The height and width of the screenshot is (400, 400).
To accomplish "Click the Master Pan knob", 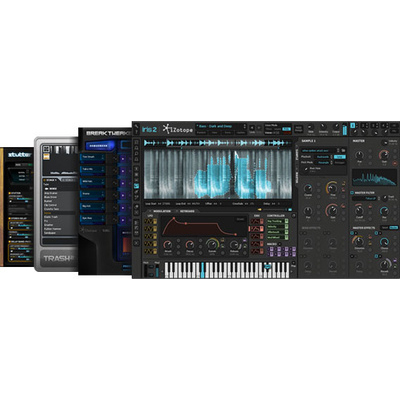I will [x=359, y=155].
